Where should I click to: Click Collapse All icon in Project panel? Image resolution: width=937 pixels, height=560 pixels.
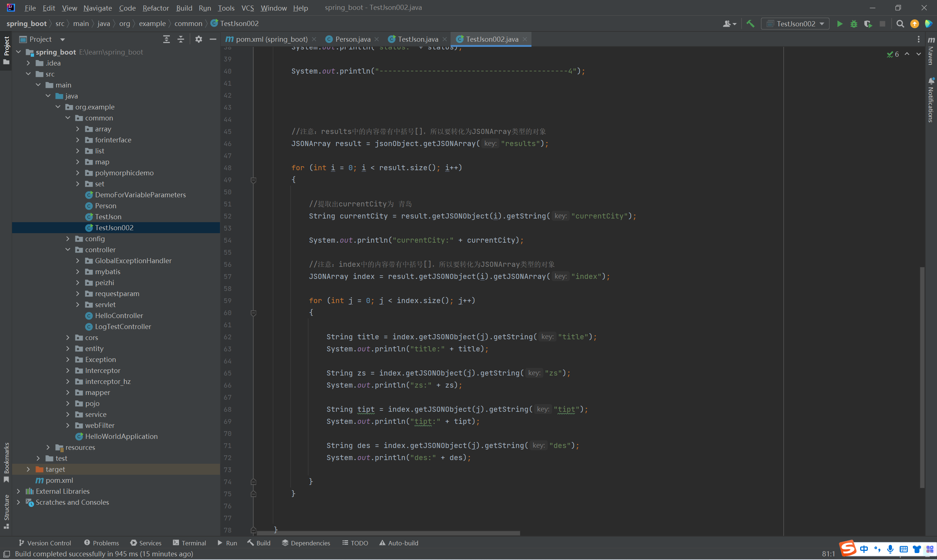click(181, 39)
